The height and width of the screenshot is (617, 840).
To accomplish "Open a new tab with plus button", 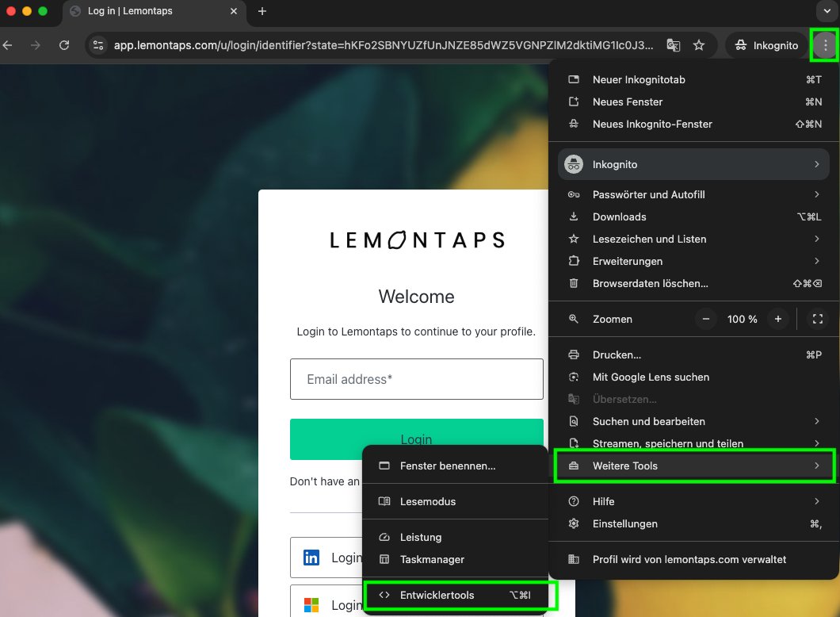I will click(262, 11).
